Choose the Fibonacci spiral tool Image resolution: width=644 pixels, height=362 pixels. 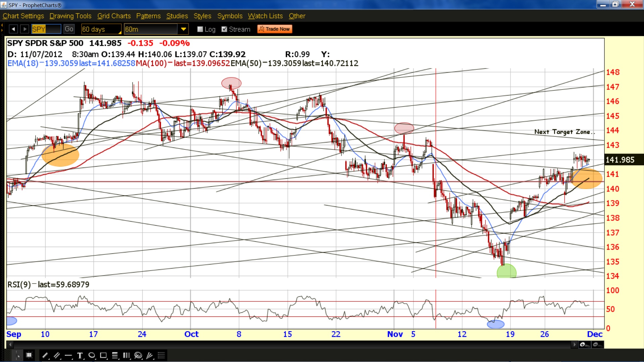pos(138,355)
